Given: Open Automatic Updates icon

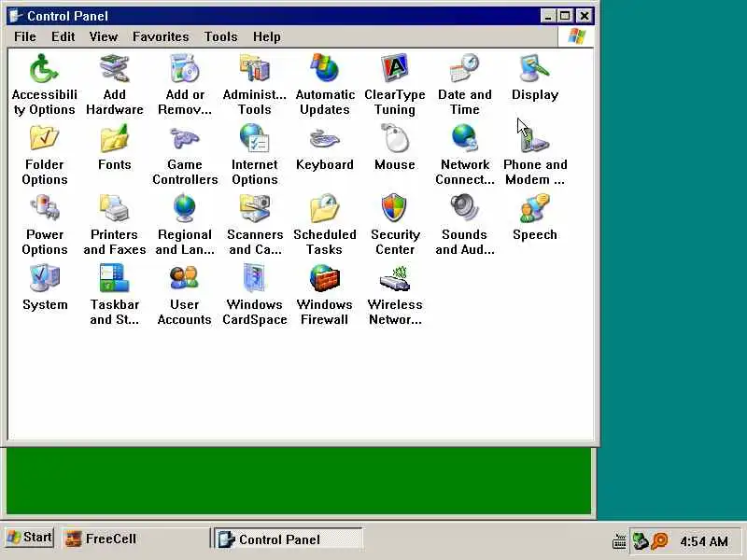Looking at the screenshot, I should (x=324, y=68).
